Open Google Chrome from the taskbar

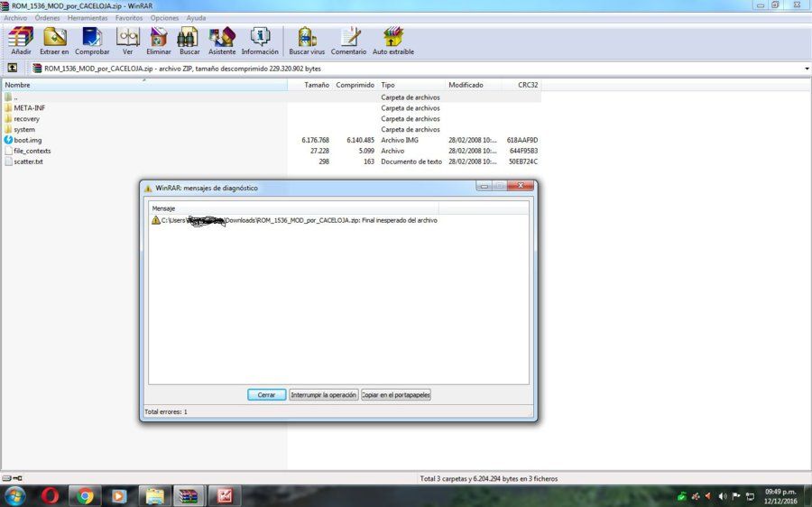(x=85, y=496)
